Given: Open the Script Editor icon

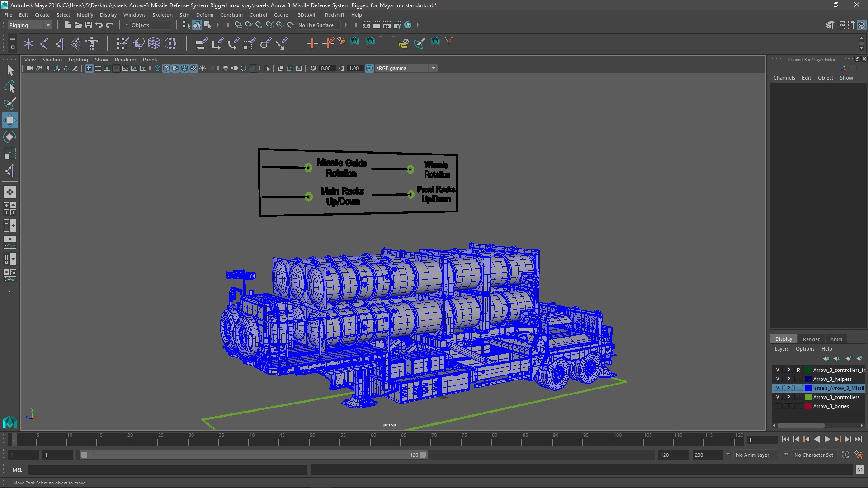Looking at the screenshot, I should coord(860,470).
